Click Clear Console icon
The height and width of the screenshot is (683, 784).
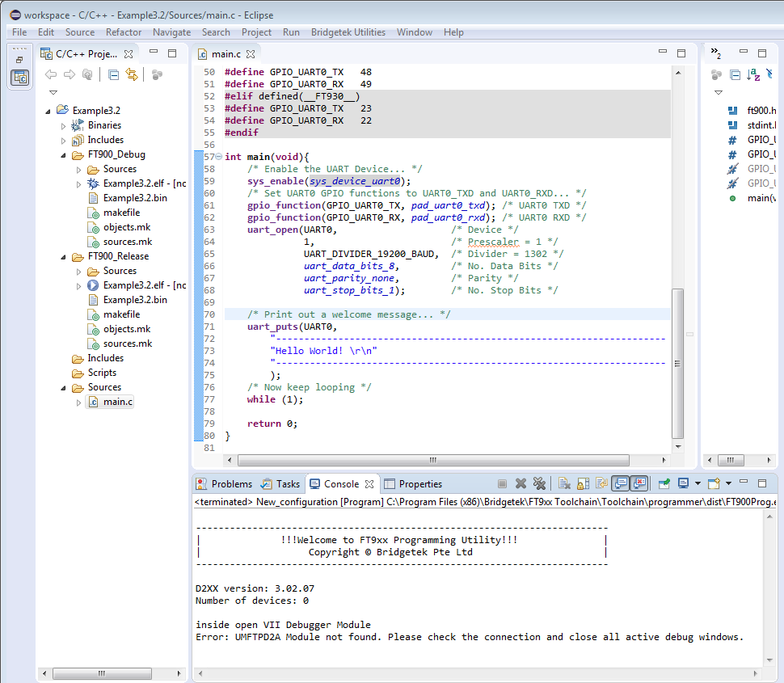(x=564, y=483)
